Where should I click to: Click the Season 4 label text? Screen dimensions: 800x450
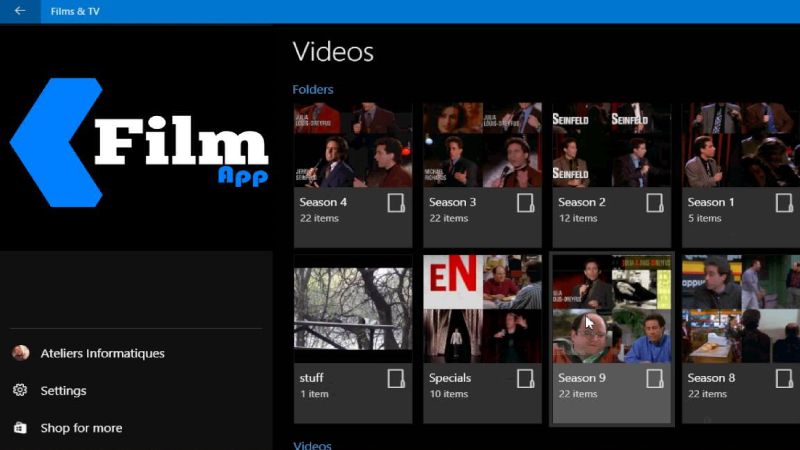pyautogui.click(x=323, y=202)
